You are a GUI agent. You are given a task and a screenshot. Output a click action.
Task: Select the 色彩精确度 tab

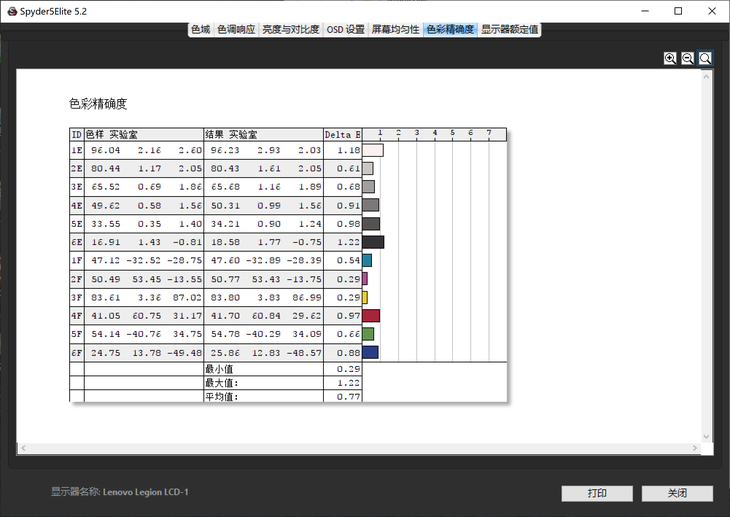coord(450,29)
